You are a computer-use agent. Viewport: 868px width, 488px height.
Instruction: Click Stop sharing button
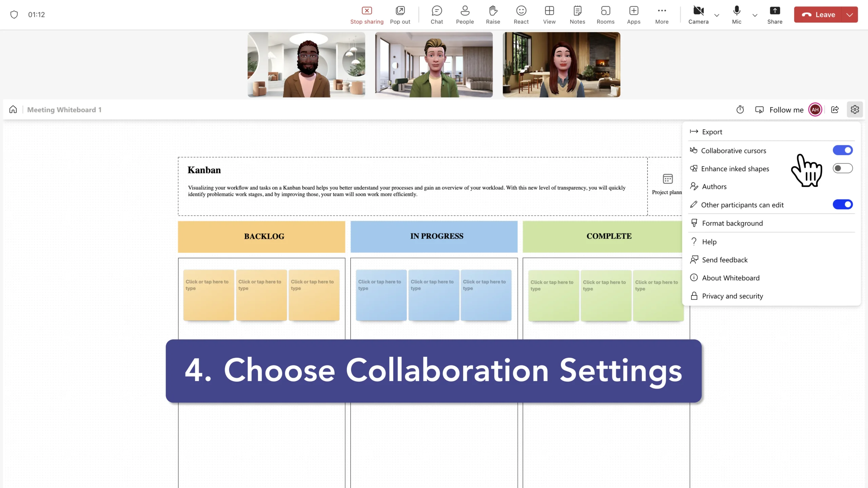367,15
